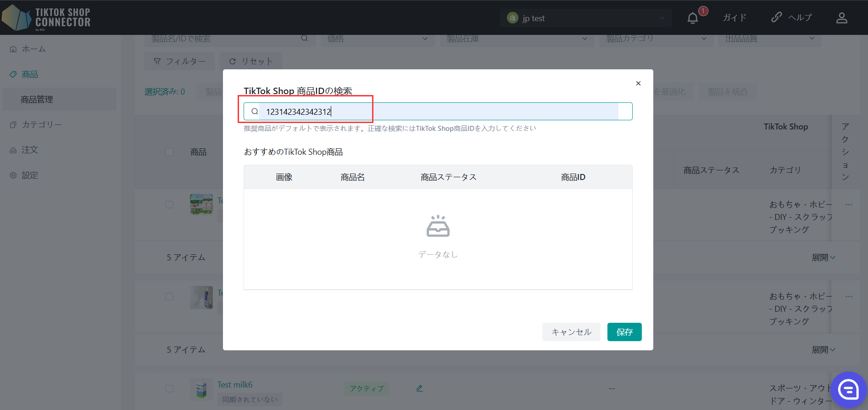
Task: Open more actions for second product row
Action: pyautogui.click(x=849, y=296)
